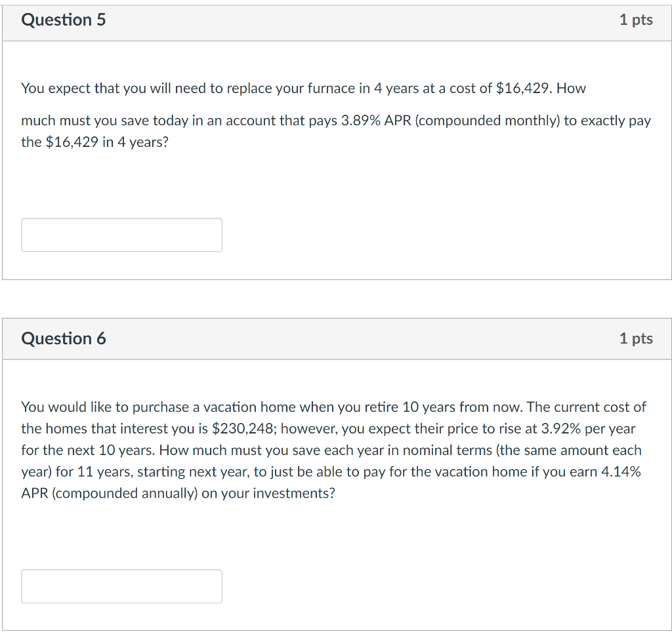Select the Question 6 header
This screenshot has height=642, width=672.
pyautogui.click(x=63, y=338)
